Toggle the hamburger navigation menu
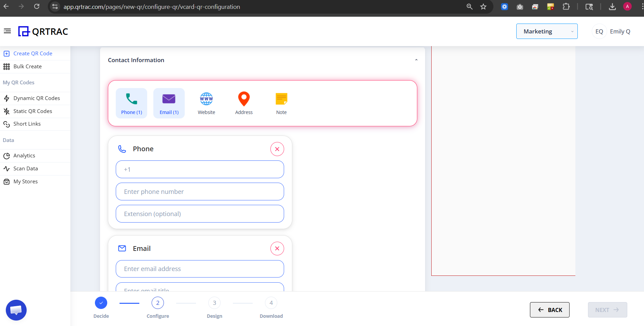The image size is (644, 326). (7, 31)
